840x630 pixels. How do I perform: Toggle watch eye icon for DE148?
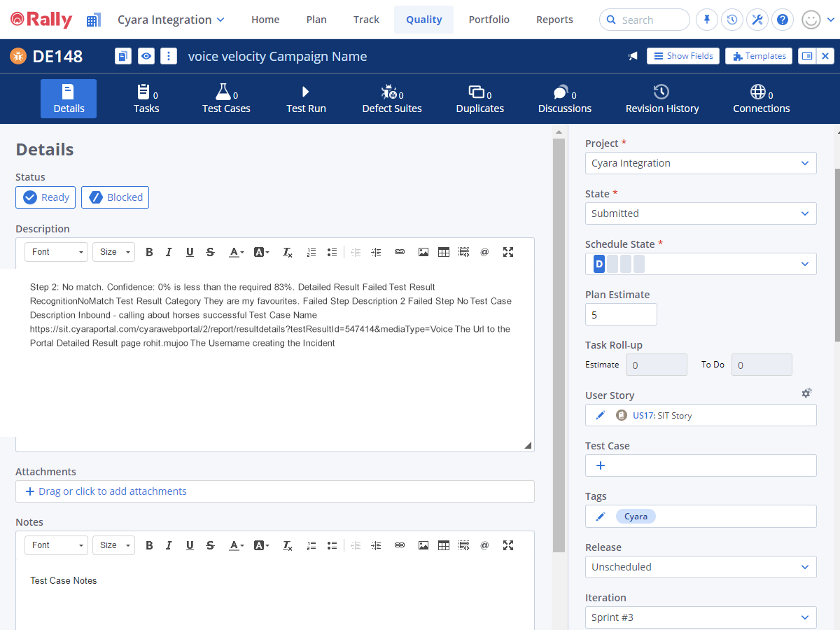click(146, 57)
